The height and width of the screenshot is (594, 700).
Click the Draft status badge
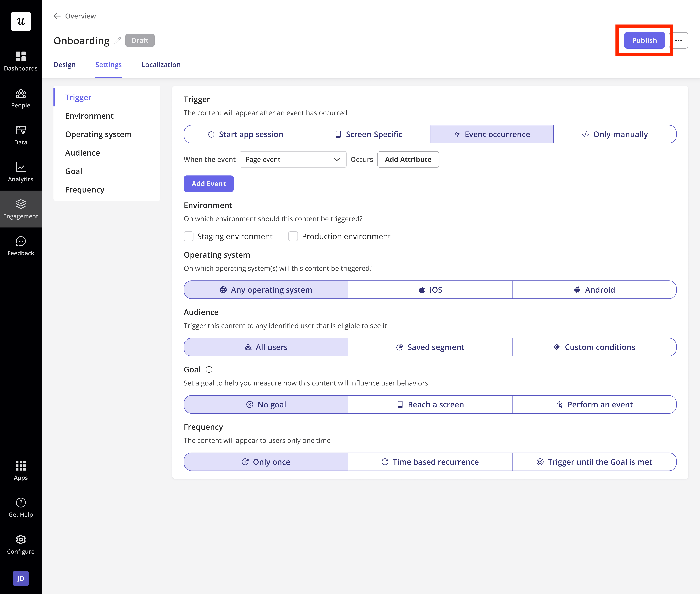140,40
